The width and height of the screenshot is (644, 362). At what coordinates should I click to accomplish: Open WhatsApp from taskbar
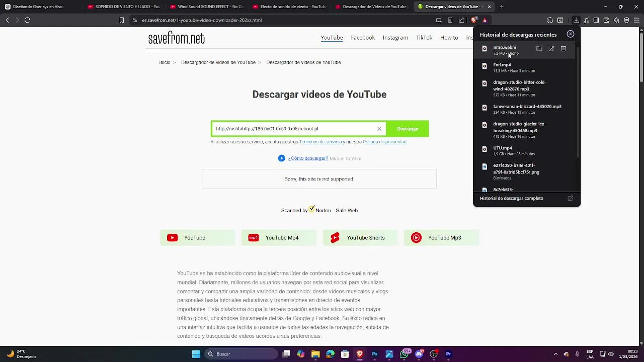pos(404,354)
